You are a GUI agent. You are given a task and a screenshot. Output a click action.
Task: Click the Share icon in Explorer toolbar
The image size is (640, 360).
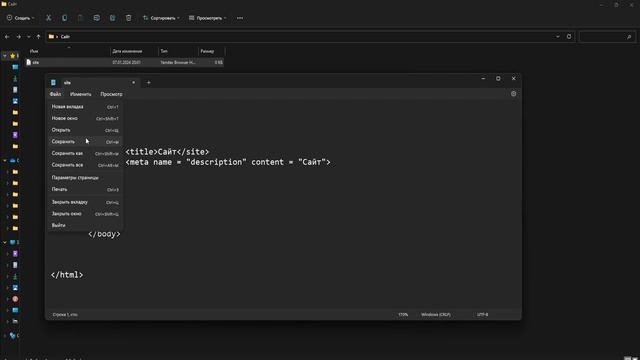click(x=112, y=18)
